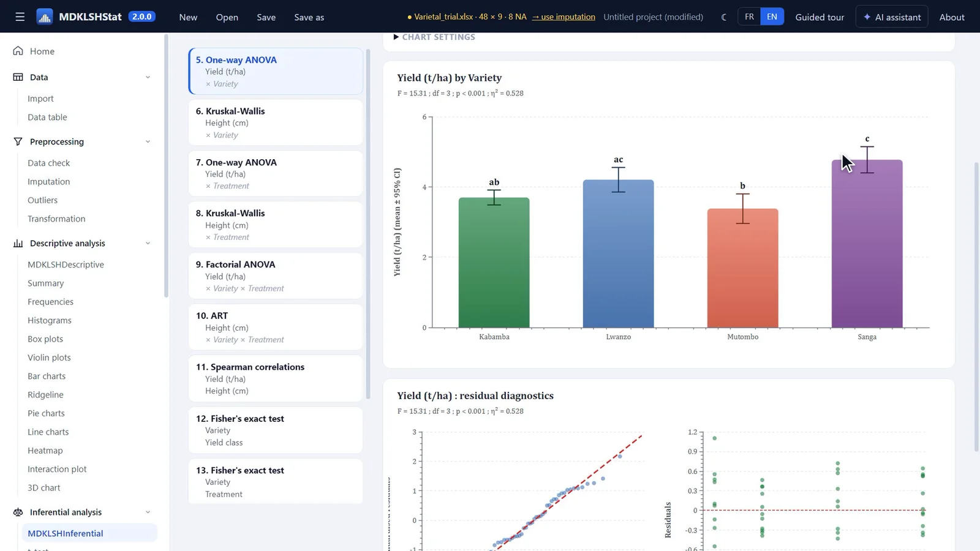Select analysis 7 One-way ANOVA Treatment
This screenshot has height=551, width=980.
click(275, 174)
